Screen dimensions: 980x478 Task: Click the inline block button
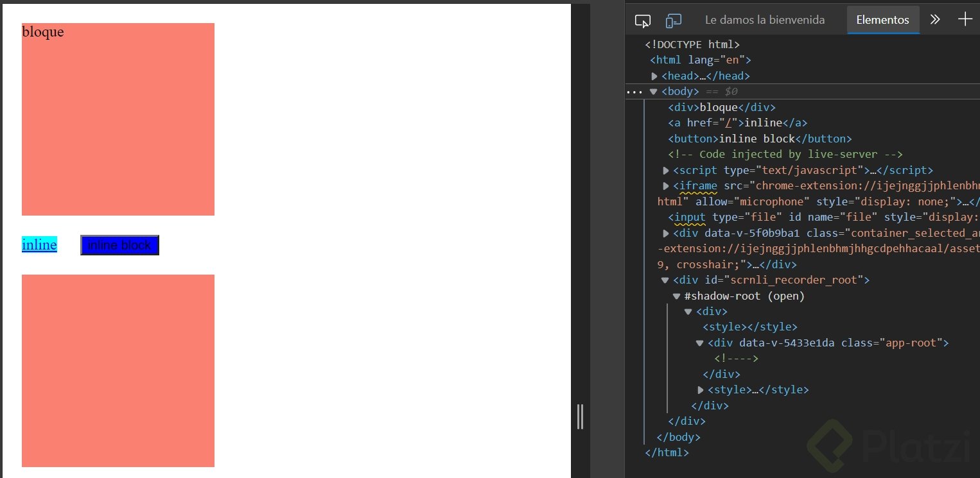119,245
